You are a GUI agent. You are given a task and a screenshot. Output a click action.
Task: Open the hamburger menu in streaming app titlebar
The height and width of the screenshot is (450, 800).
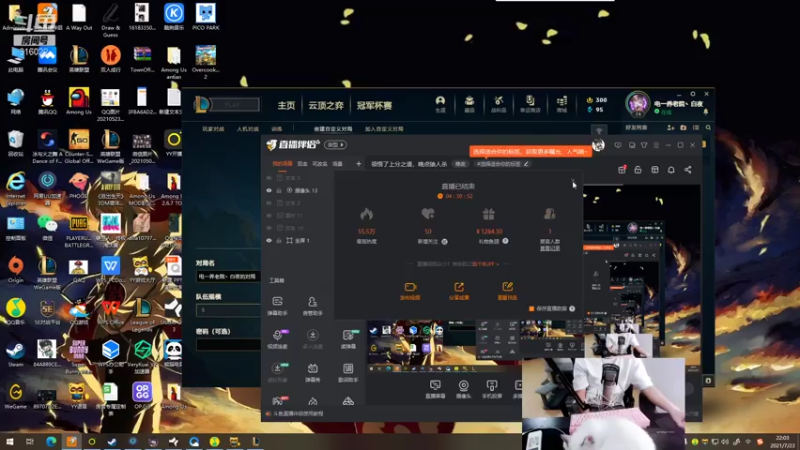[656, 145]
